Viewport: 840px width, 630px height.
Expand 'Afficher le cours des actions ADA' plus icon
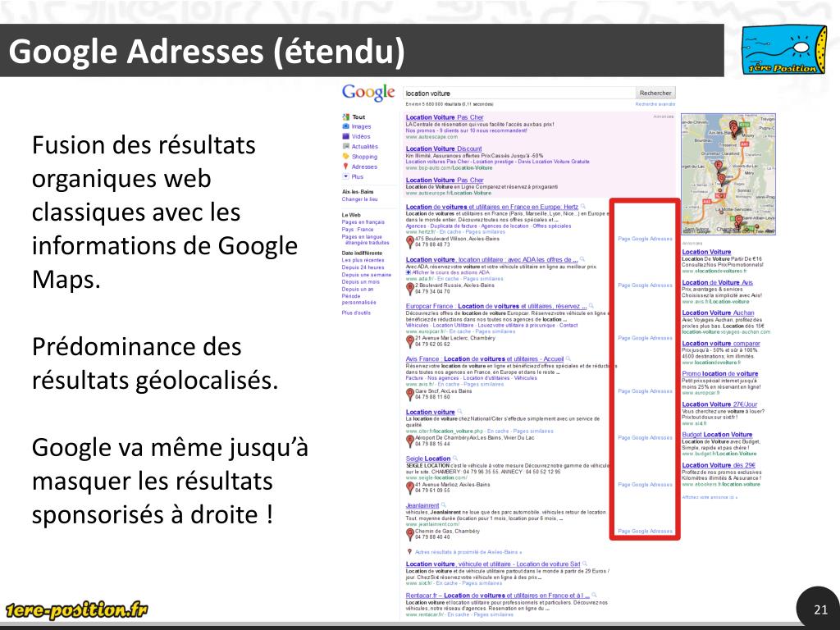pos(409,272)
